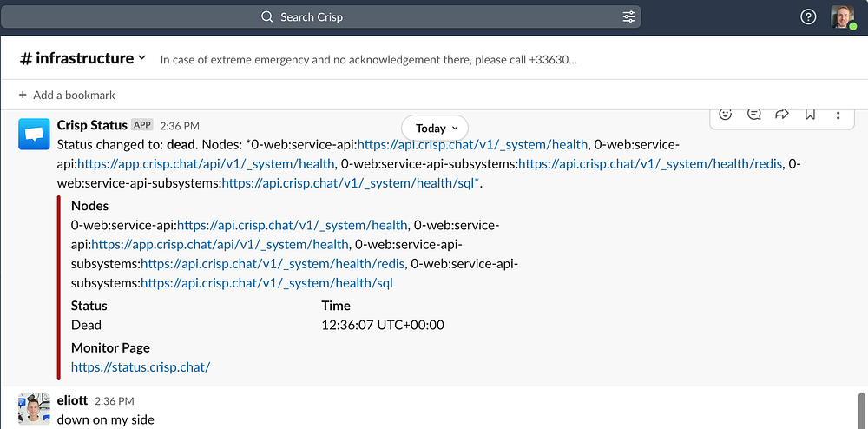This screenshot has width=868, height=429.
Task: Click the channel topic description text
Action: click(369, 60)
